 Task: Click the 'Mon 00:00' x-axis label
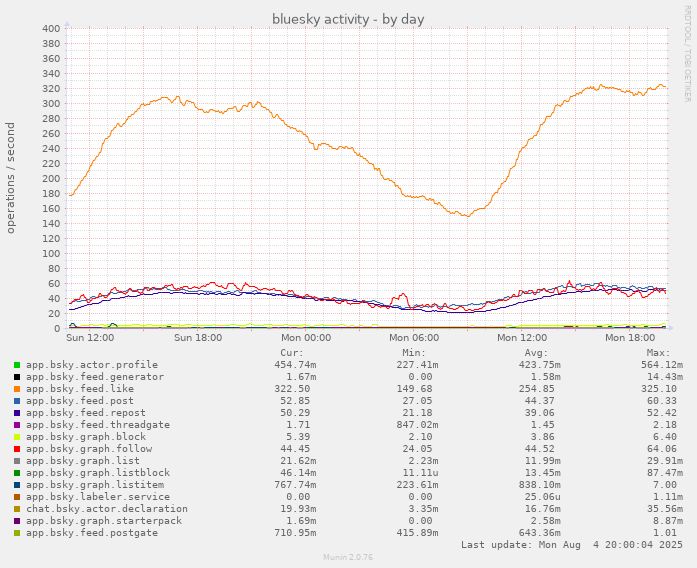pos(306,338)
